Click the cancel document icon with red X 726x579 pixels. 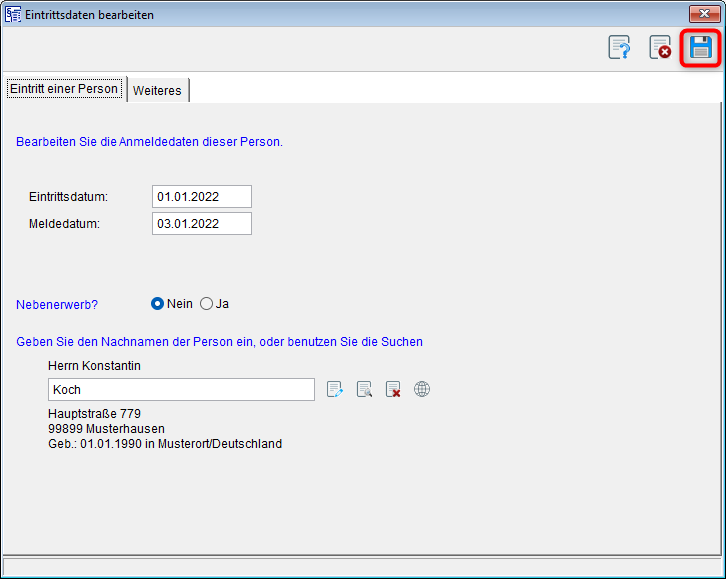660,47
